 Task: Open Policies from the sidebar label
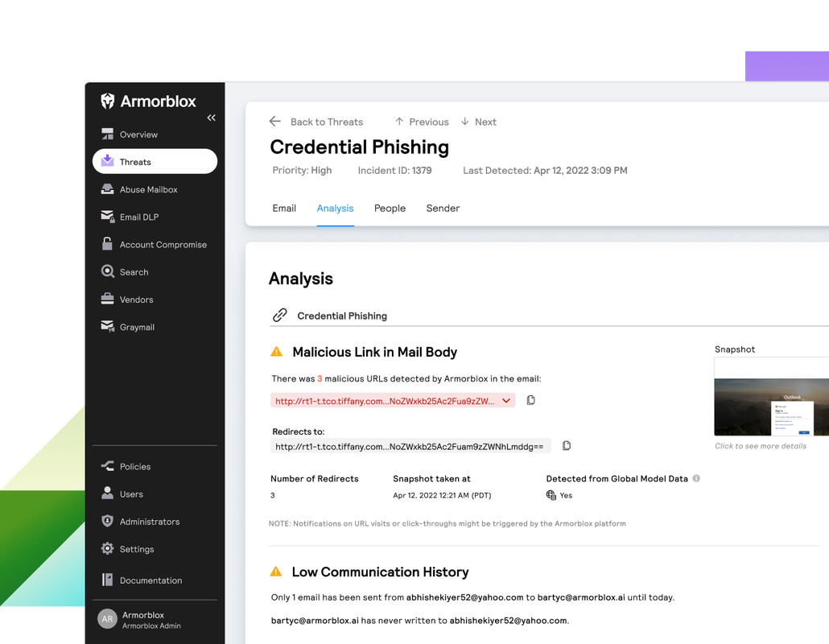135,466
